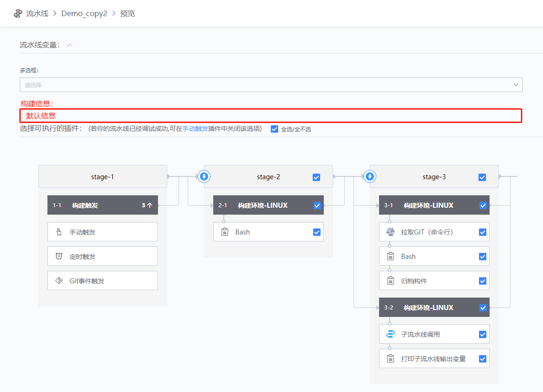Viewport: 543px width, 392px height.
Task: Open the 多选框 dropdown field
Action: point(271,85)
